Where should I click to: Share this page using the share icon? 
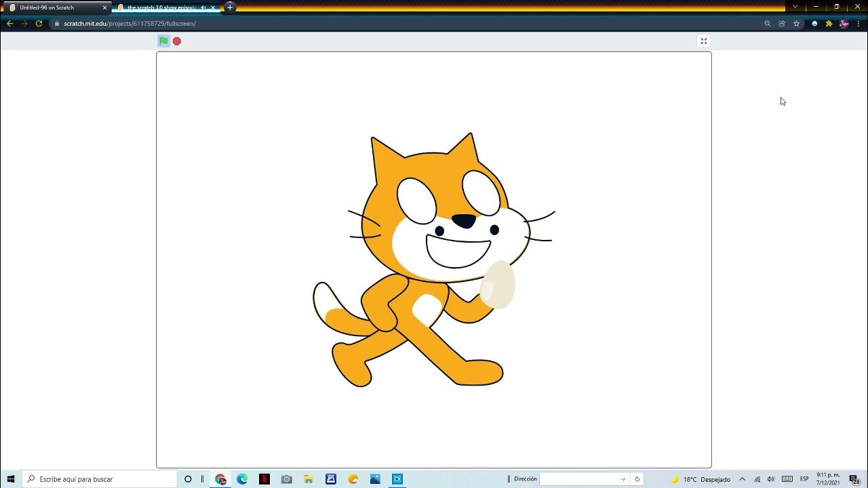782,23
